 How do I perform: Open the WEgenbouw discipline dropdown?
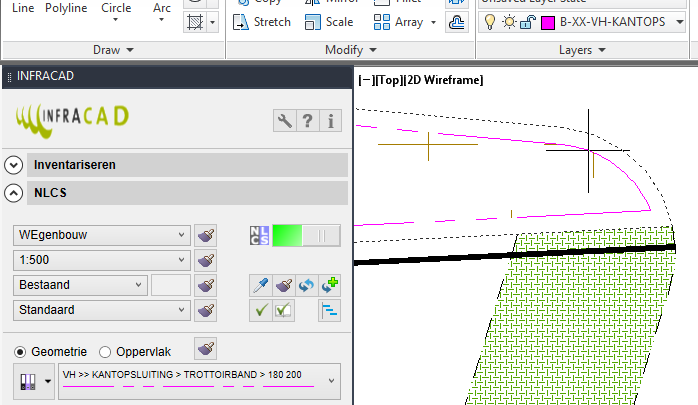coord(101,235)
